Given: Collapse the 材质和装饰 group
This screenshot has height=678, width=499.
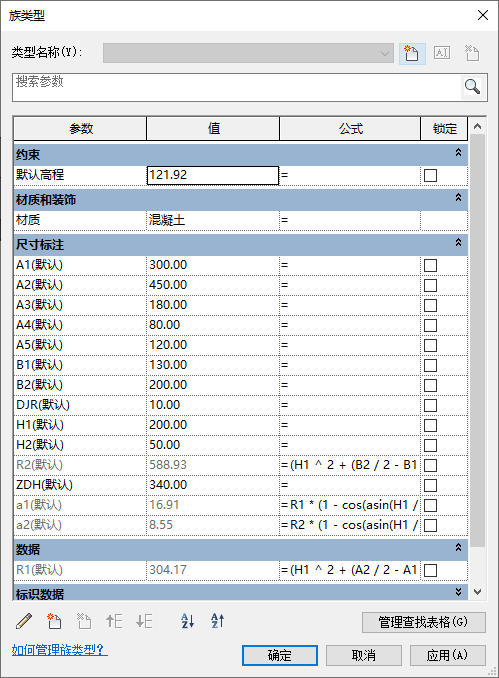Looking at the screenshot, I should (458, 198).
